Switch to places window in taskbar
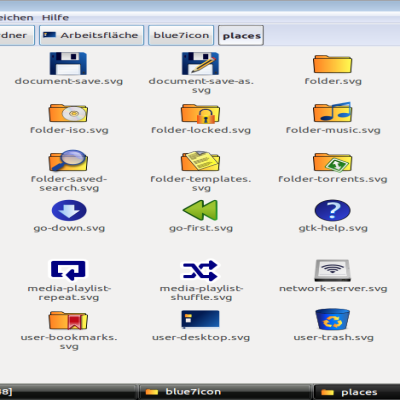This screenshot has width=400, height=400. (x=357, y=392)
